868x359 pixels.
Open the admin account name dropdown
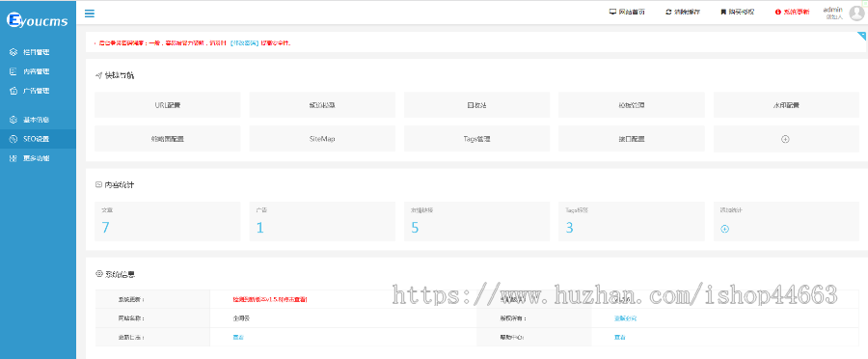(832, 10)
